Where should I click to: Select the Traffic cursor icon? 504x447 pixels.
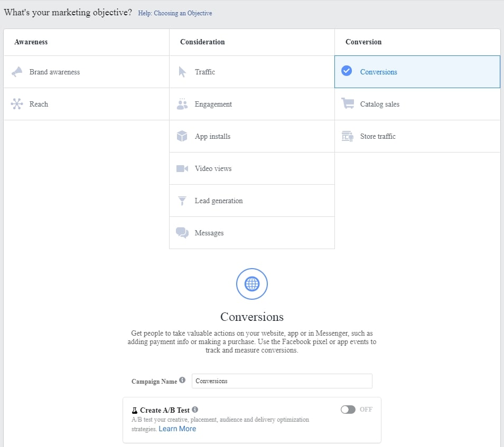182,72
